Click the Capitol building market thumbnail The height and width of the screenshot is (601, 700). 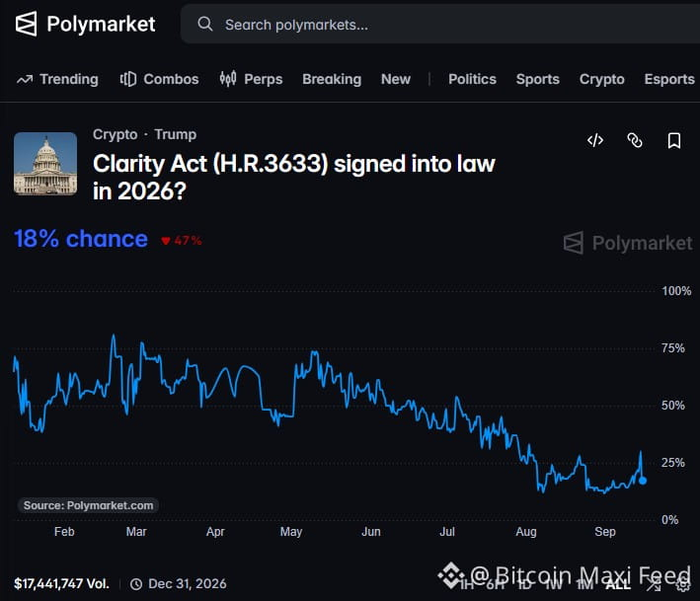45,163
